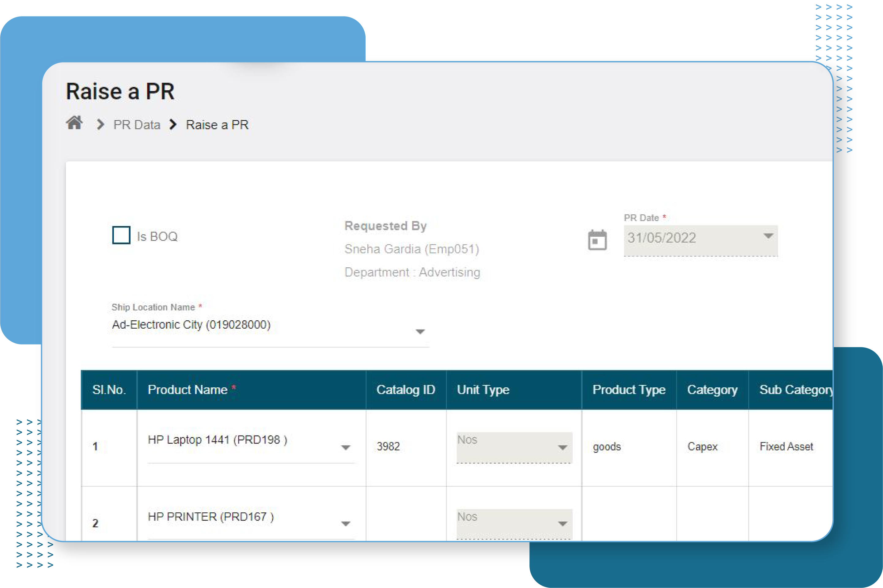Image resolution: width=883 pixels, height=588 pixels.
Task: Click the chevron arrow before PR Data breadcrumb
Action: tap(100, 124)
